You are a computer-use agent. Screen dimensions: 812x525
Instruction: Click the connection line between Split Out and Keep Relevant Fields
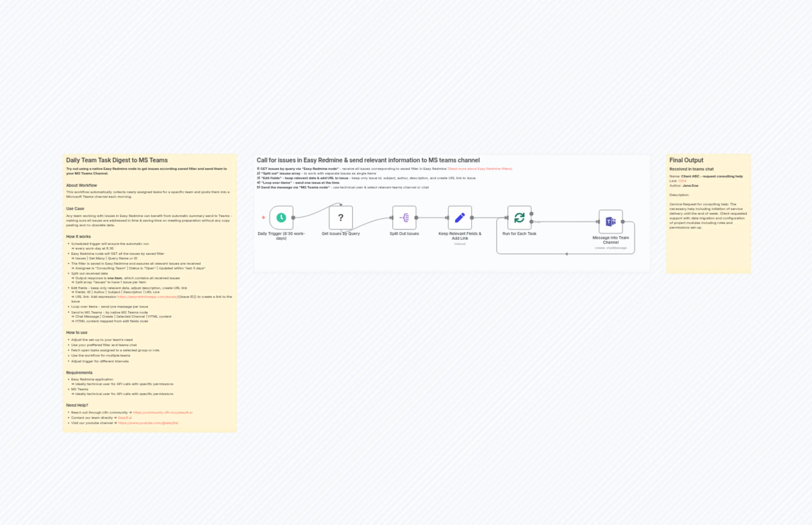431,217
